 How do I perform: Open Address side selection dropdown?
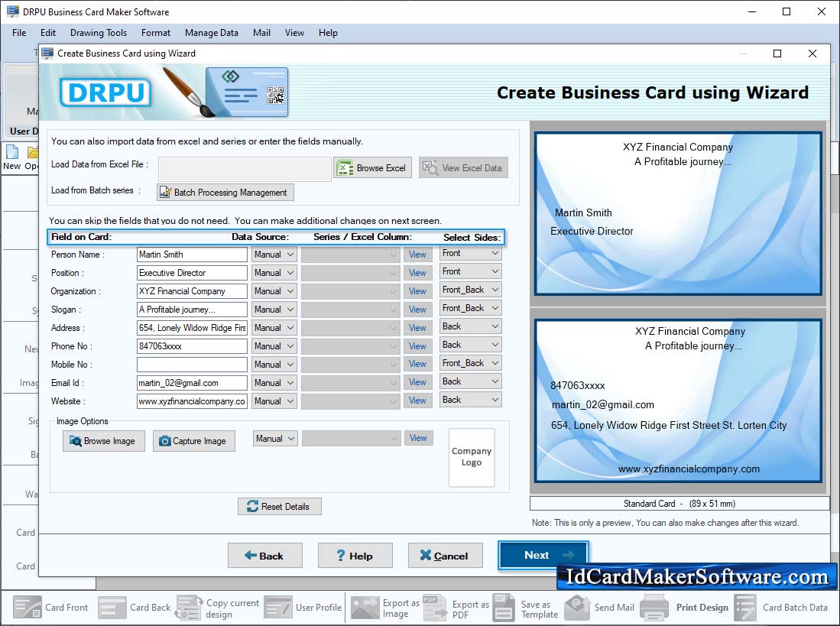click(x=470, y=326)
